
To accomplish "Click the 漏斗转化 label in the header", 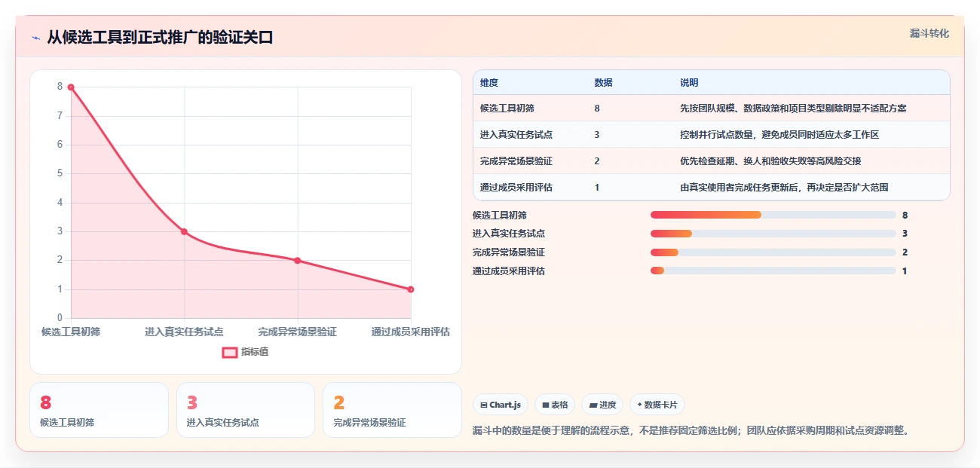I will [x=929, y=33].
